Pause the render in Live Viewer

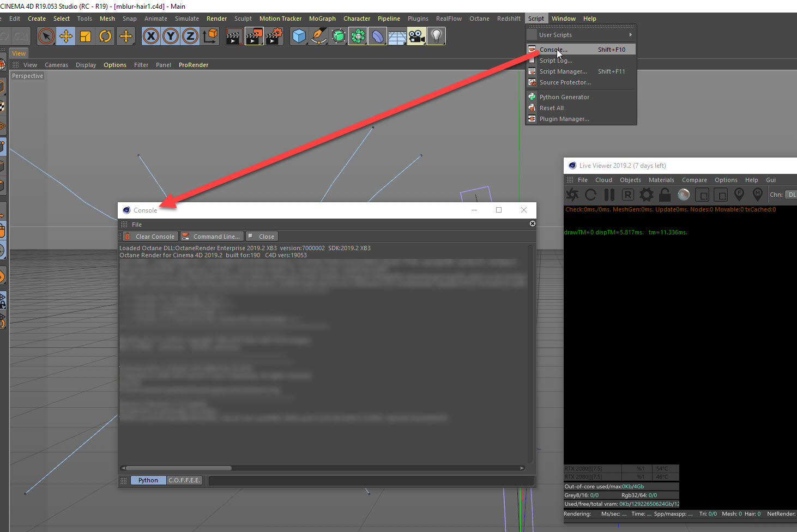[x=609, y=195]
